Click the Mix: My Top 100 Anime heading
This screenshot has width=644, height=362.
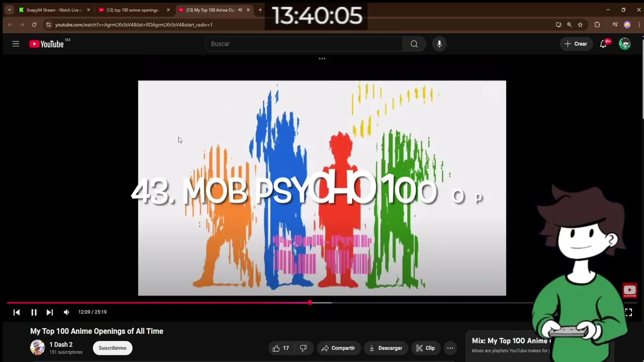point(511,341)
